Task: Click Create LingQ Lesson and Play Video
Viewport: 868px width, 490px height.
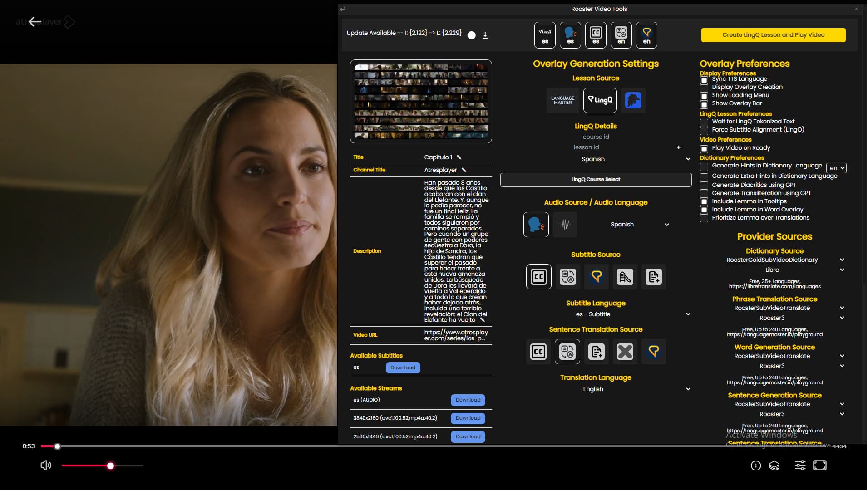Action: [773, 35]
